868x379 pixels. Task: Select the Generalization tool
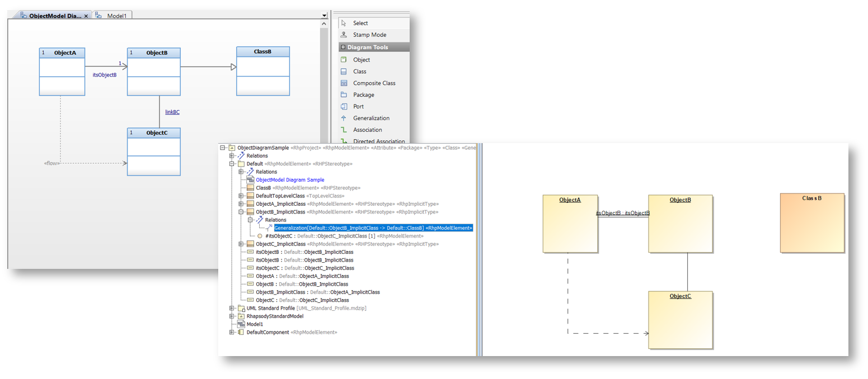click(x=372, y=118)
